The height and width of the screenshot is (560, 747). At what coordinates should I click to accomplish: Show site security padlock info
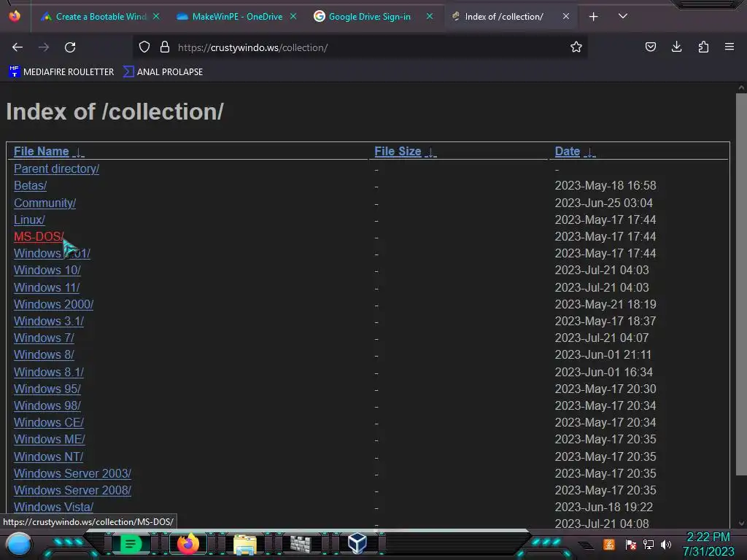165,47
